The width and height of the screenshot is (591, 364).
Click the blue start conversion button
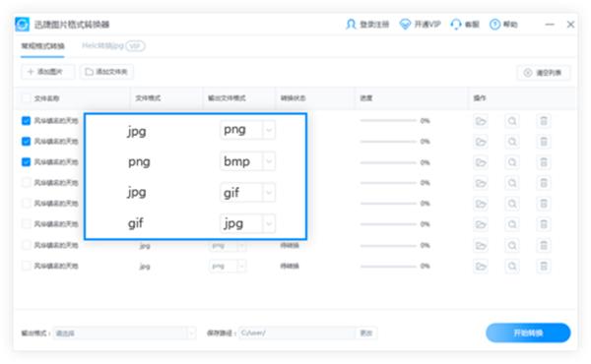pyautogui.click(x=528, y=333)
